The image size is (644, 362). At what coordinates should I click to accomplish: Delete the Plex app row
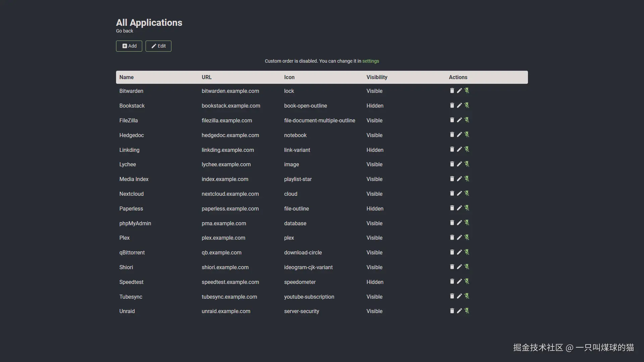(452, 237)
